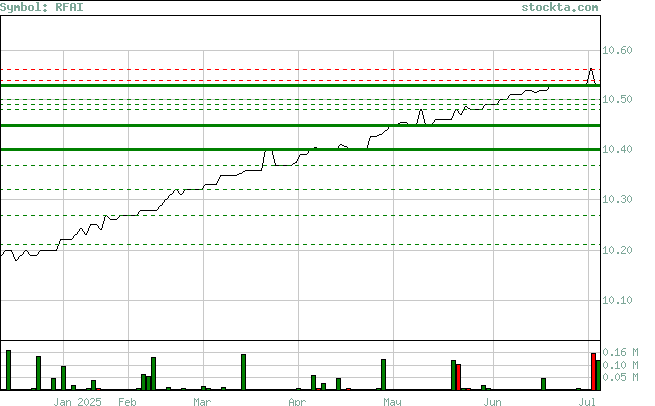Screen dimensions: 655x406
Task: Click the 'Symbol: RFAI' label
Action: [x=42, y=8]
